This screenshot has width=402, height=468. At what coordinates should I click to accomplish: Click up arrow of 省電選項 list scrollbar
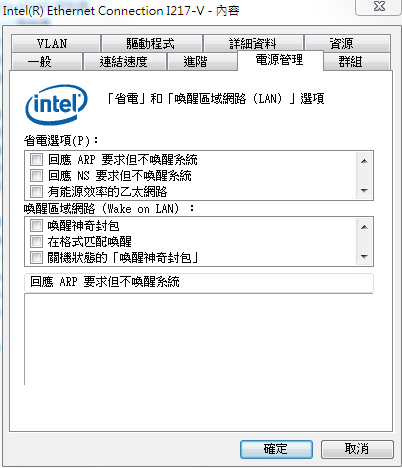coord(364,161)
